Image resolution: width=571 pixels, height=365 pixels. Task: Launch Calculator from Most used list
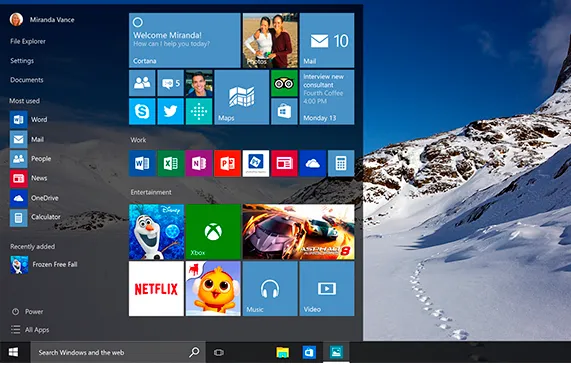tap(35, 217)
